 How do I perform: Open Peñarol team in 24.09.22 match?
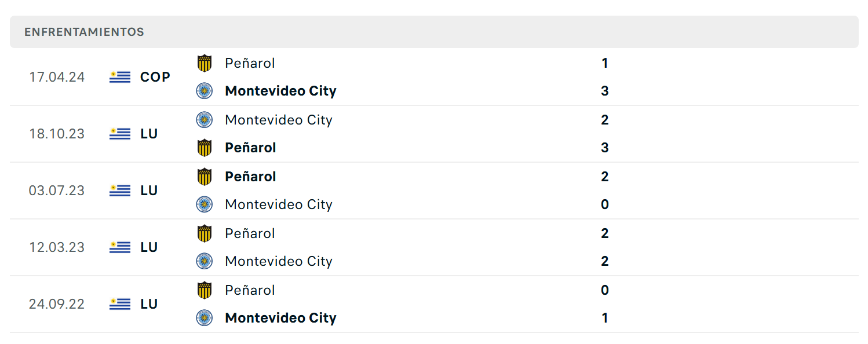pos(250,290)
